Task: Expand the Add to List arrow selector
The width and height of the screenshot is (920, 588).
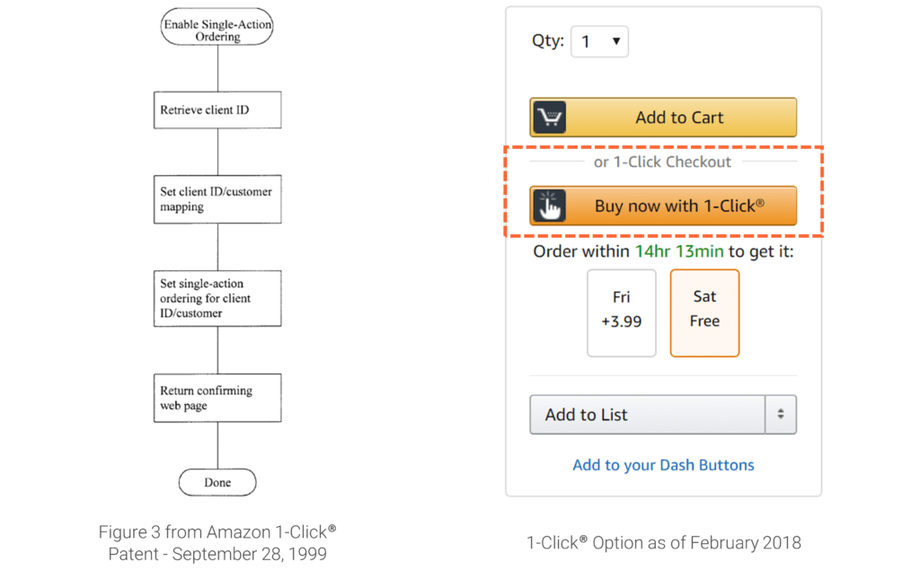Action: (x=781, y=414)
